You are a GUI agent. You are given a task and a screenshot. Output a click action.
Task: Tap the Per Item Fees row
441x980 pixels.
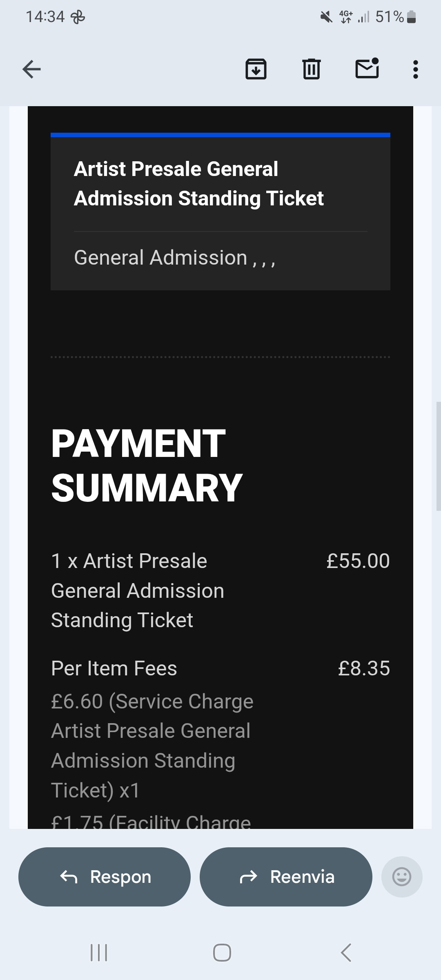pyautogui.click(x=114, y=668)
